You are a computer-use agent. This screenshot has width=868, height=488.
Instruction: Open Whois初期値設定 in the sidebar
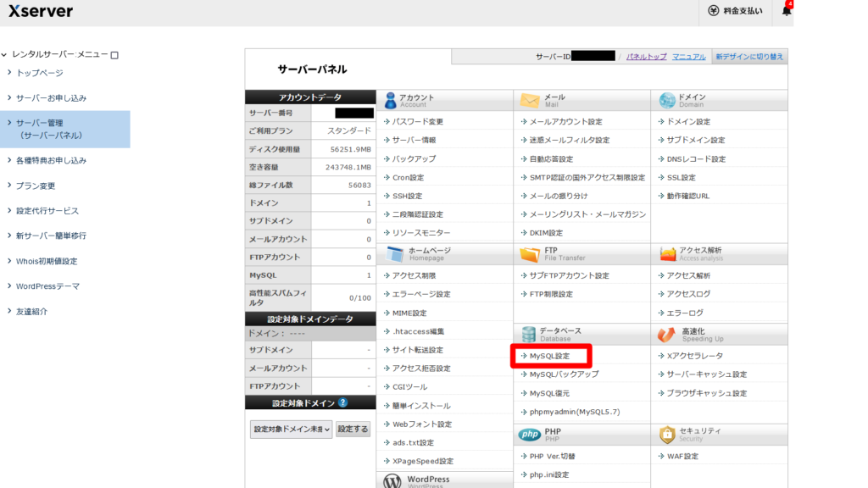tap(47, 261)
